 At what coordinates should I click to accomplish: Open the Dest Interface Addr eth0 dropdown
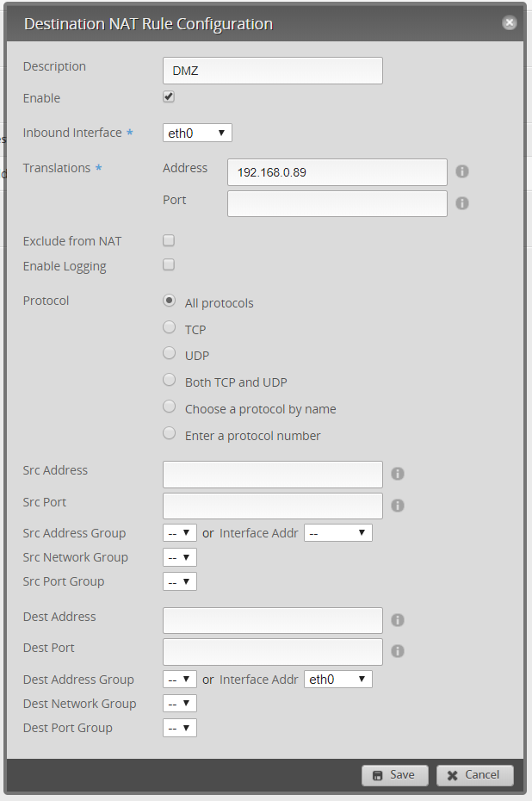click(337, 680)
